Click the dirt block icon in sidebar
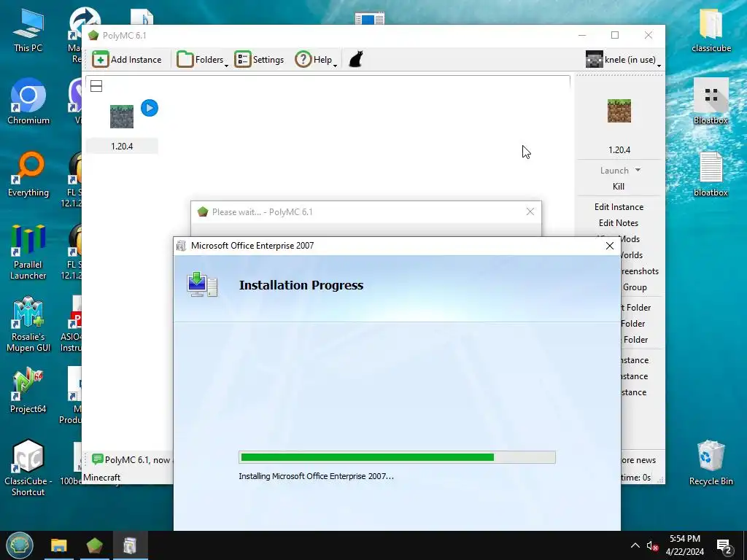This screenshot has width=747, height=560. [x=619, y=111]
